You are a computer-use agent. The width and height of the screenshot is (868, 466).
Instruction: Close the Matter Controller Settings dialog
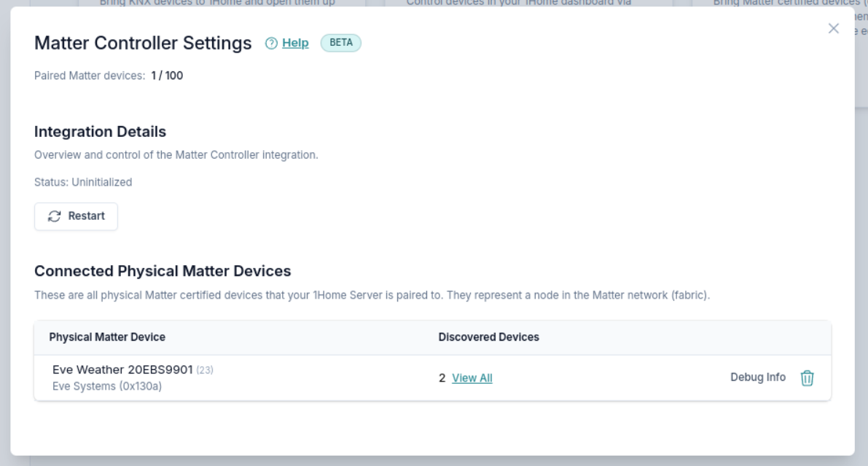point(834,28)
